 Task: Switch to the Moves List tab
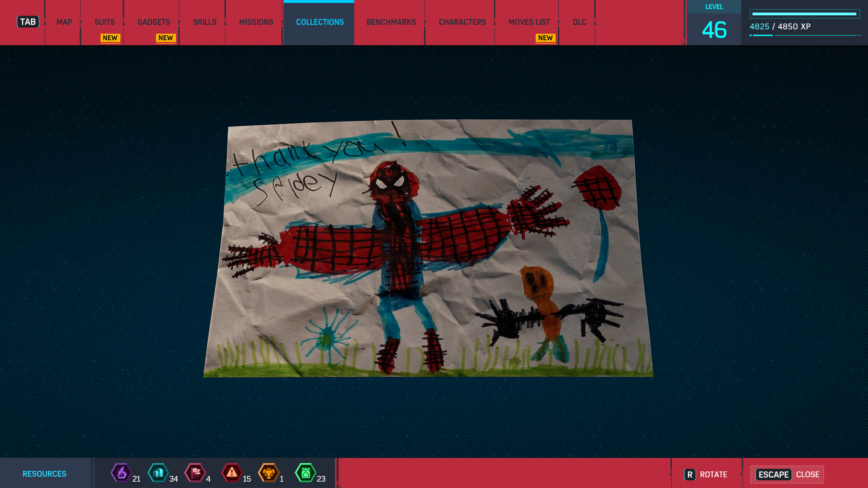[529, 22]
